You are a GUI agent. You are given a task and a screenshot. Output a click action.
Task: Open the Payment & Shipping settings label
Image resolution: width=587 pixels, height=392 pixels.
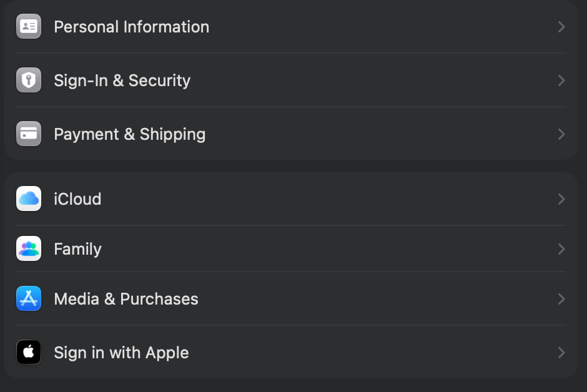pyautogui.click(x=129, y=134)
